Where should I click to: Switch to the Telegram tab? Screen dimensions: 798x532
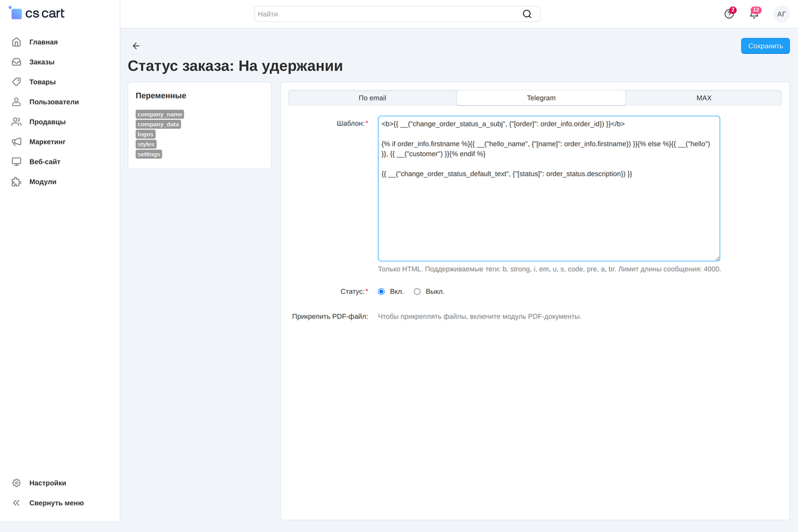coord(541,98)
